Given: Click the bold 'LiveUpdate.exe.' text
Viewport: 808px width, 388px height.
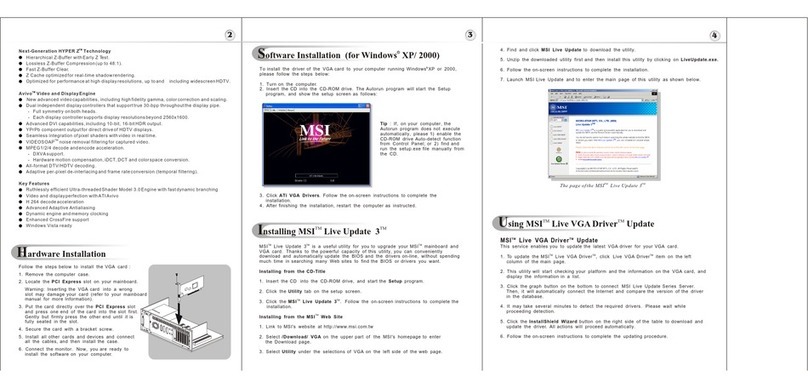Looking at the screenshot, I should coord(699,60).
